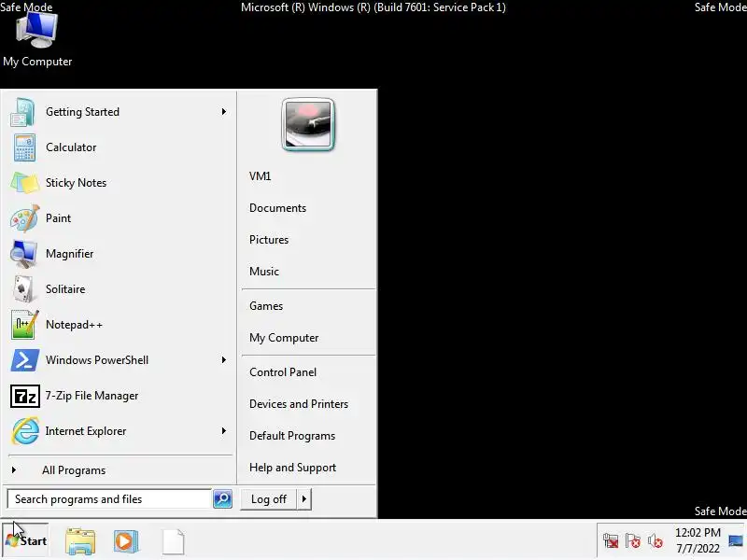The width and height of the screenshot is (747, 560).
Task: Open the VM1 user folder
Action: pos(261,176)
